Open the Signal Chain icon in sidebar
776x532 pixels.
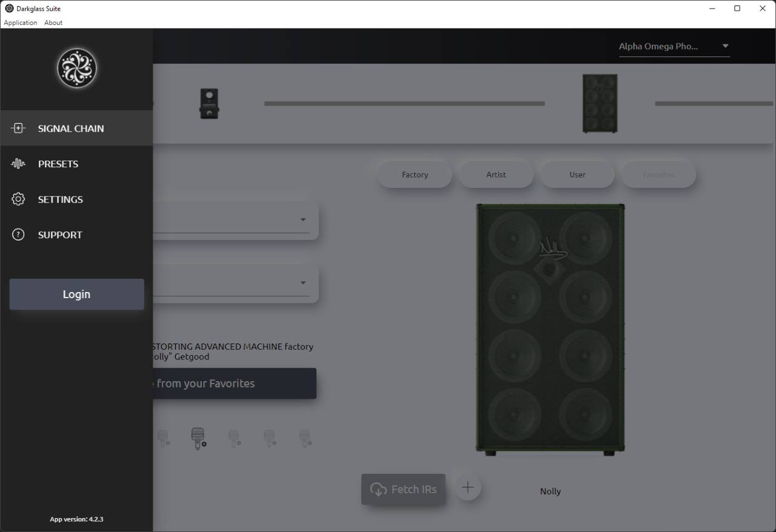tap(18, 128)
